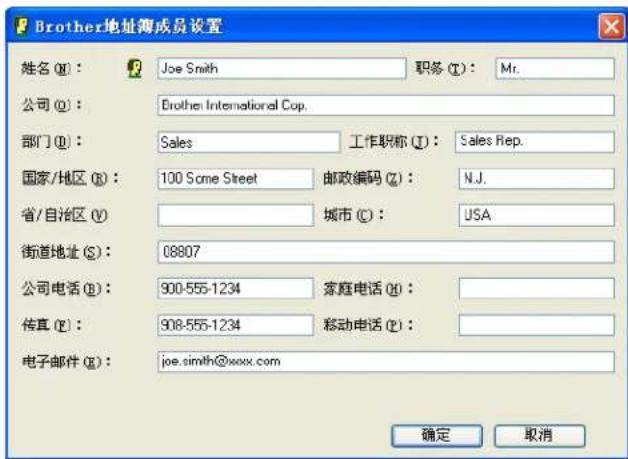
Task: Click the 省/自治区(V) label
Action: (64, 215)
